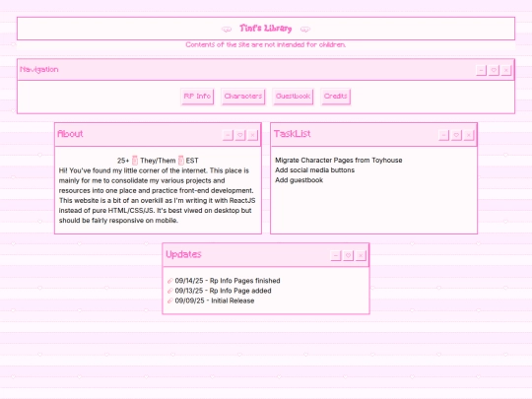Click the pencil icon beside 09/13/25 update
Image resolution: width=532 pixels, height=399 pixels.
click(x=170, y=291)
